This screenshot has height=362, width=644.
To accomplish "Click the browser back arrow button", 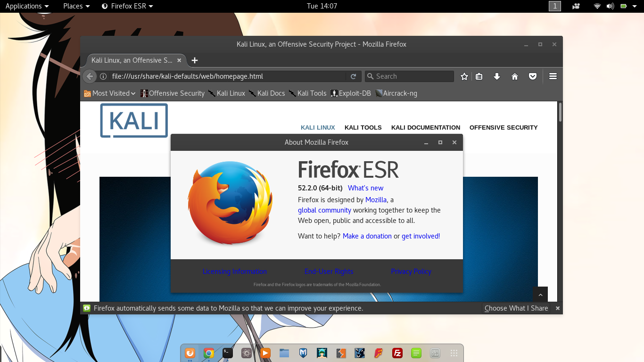I will click(x=90, y=76).
